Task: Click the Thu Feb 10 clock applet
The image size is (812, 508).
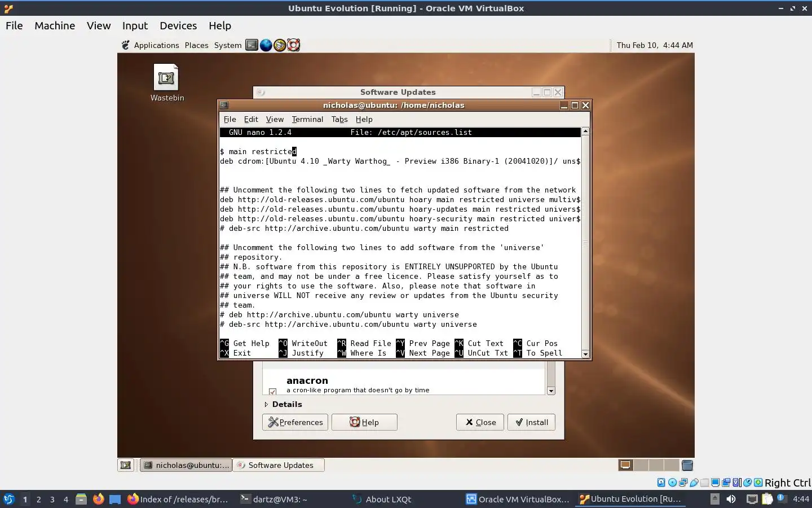Action: (655, 45)
